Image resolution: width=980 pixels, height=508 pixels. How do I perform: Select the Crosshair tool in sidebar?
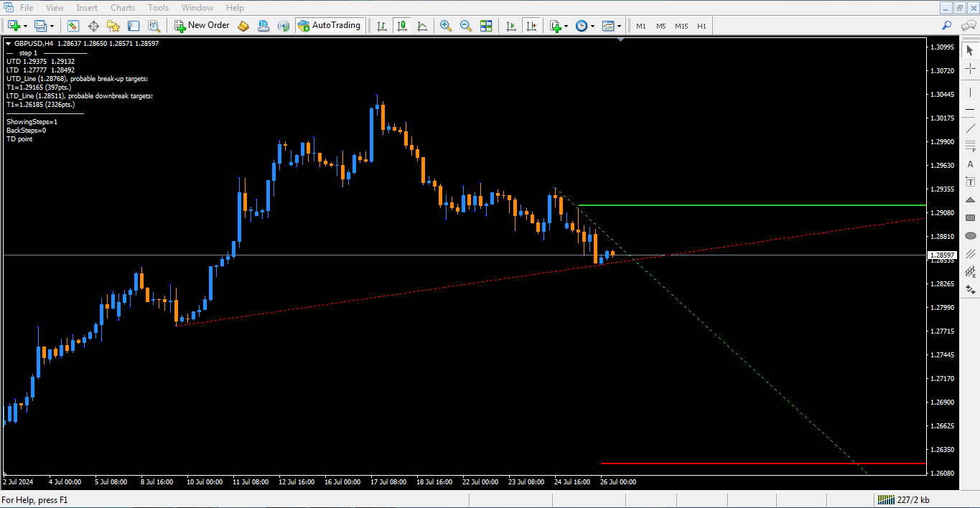[x=970, y=69]
